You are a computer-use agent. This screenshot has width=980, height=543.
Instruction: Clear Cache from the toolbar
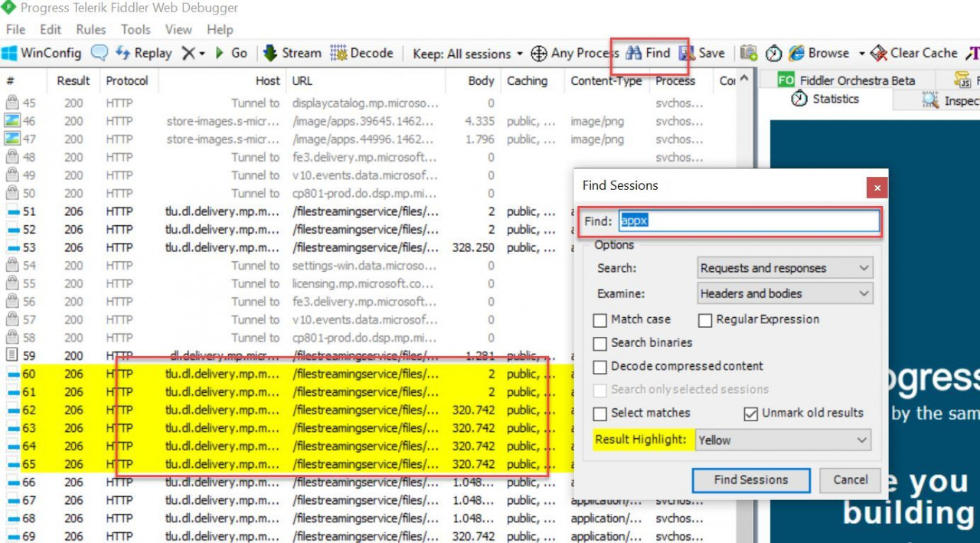(914, 53)
